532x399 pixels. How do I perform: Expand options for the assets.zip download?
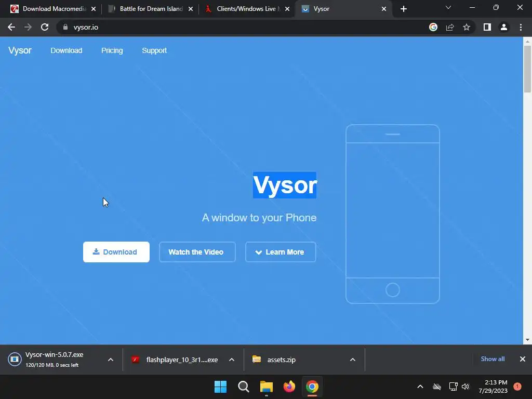(x=353, y=360)
